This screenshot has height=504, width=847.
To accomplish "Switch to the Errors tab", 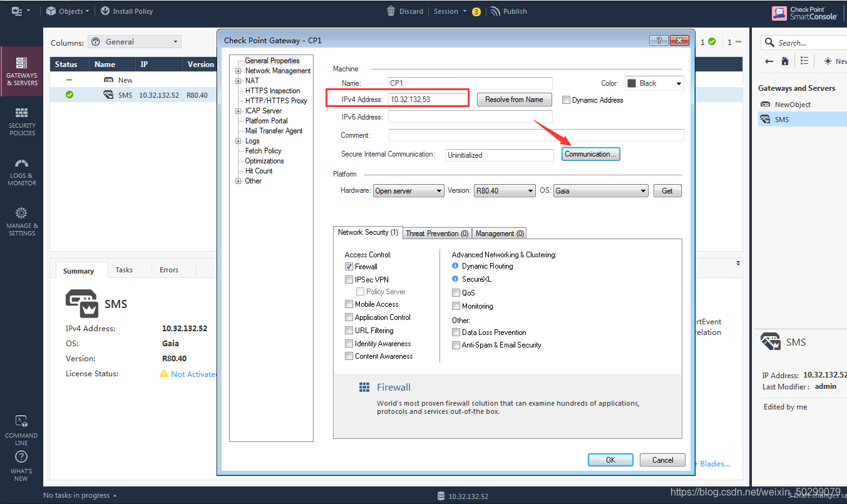I will 169,270.
